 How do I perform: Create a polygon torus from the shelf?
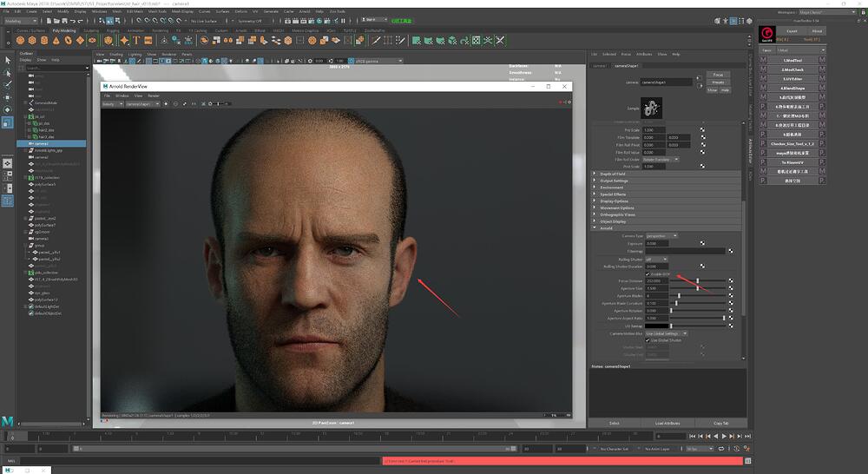coord(68,41)
